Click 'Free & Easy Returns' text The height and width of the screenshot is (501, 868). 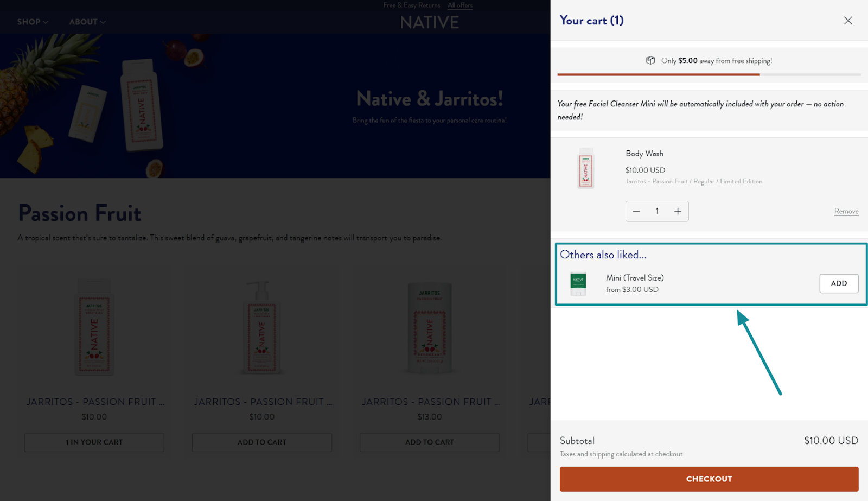tap(412, 5)
